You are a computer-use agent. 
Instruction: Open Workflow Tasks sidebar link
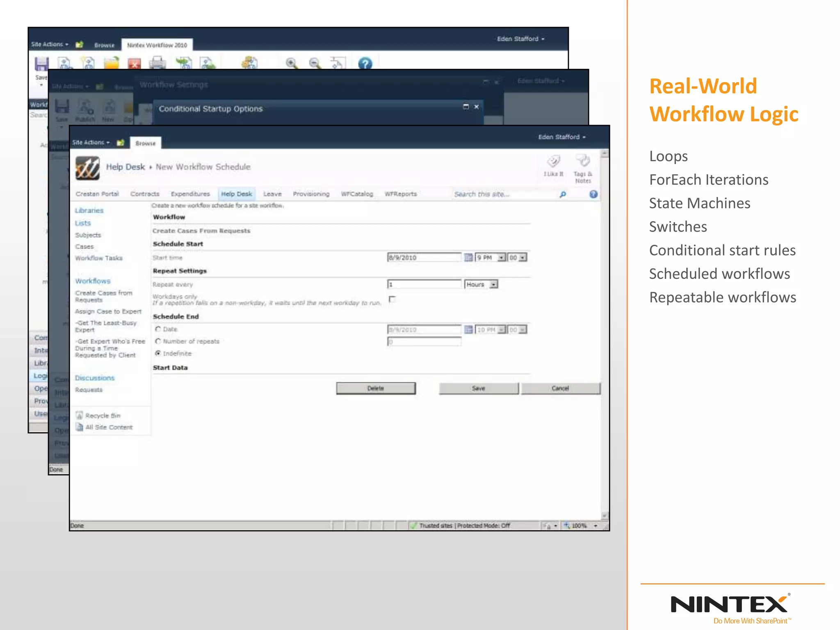[98, 258]
